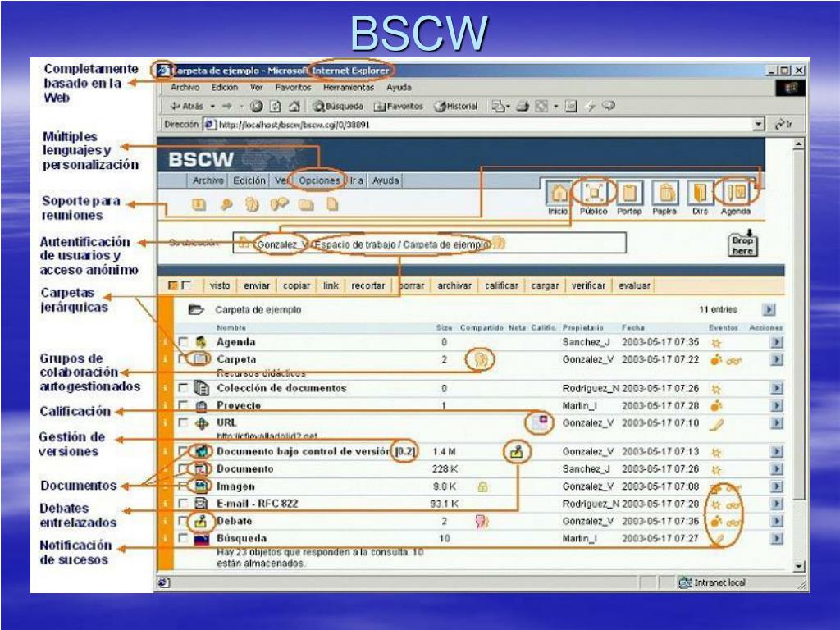Open the Público workspace icon
This screenshot has height=630, width=840.
coord(594,192)
